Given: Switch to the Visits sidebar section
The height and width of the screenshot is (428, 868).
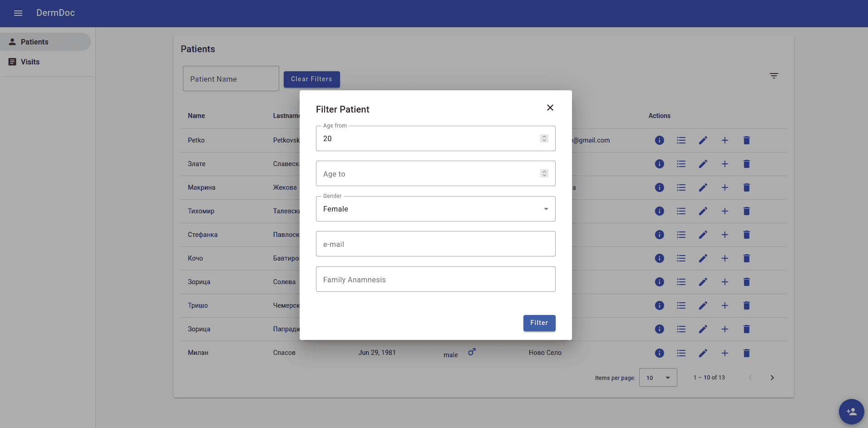Looking at the screenshot, I should pyautogui.click(x=30, y=62).
